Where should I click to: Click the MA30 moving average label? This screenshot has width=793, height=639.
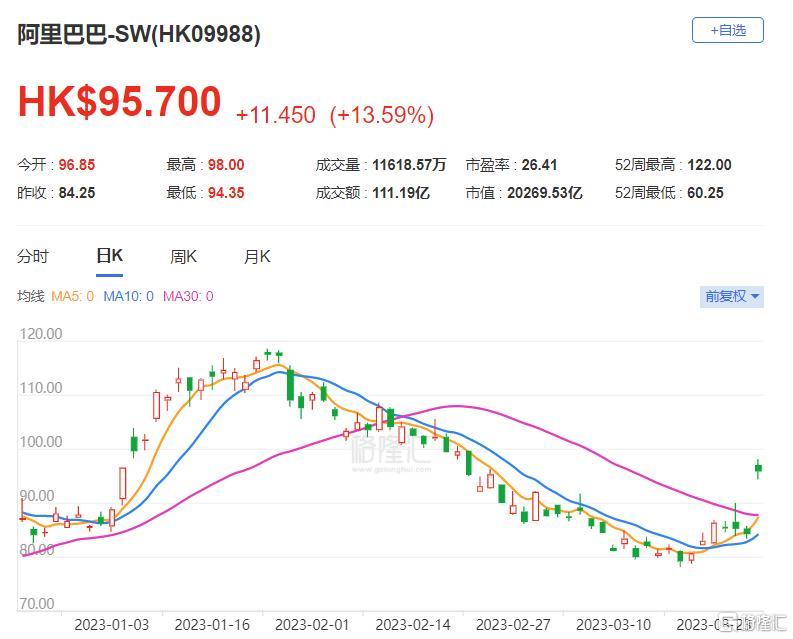pyautogui.click(x=188, y=296)
